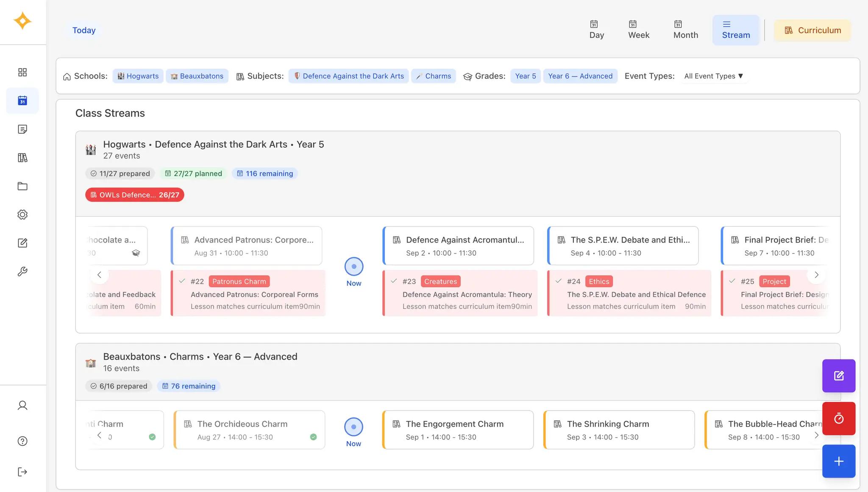Open the Curriculum button

812,30
